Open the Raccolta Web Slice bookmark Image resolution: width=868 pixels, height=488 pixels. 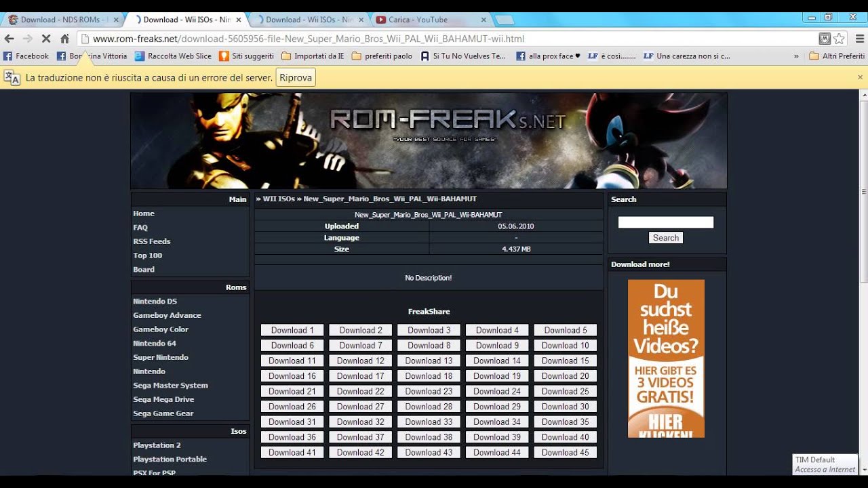tap(173, 56)
